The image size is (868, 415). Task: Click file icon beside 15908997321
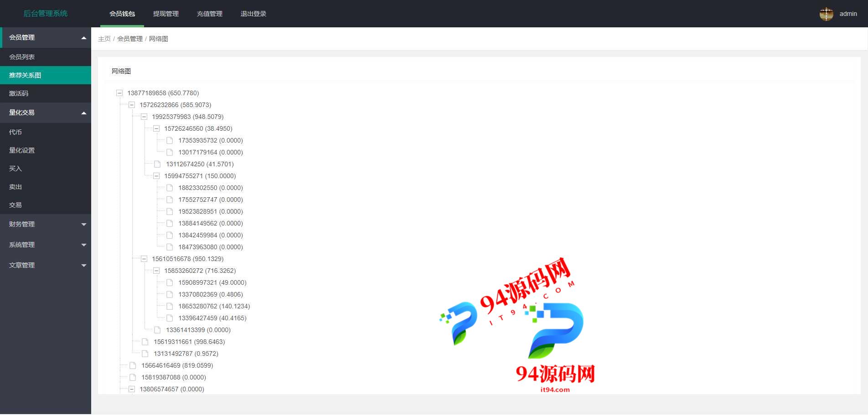point(170,282)
